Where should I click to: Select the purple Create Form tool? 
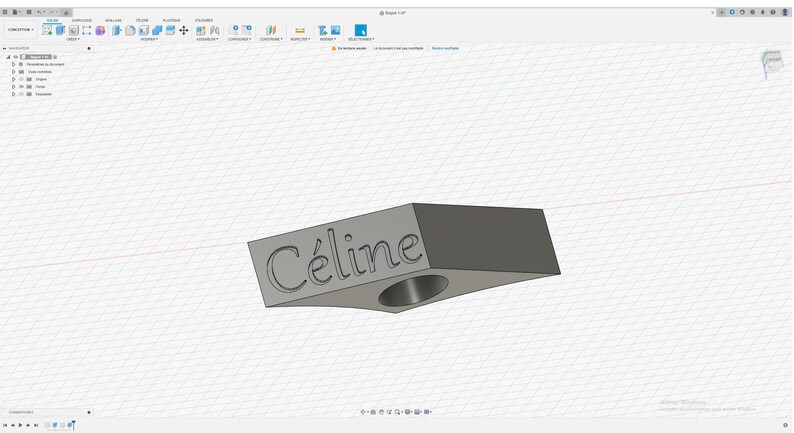(100, 30)
